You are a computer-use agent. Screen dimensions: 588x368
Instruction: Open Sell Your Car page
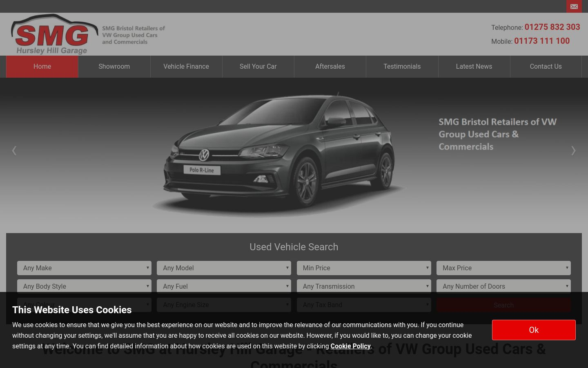click(258, 67)
